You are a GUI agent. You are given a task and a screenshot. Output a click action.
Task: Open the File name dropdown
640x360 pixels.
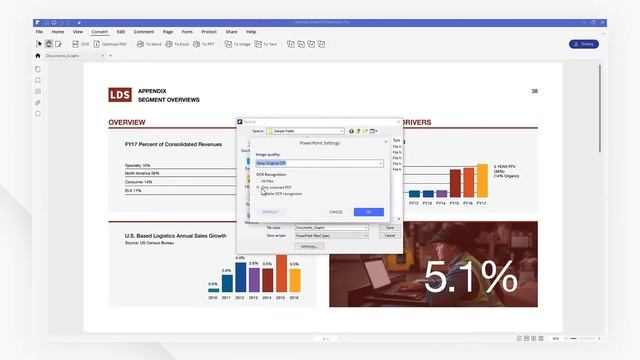pyautogui.click(x=331, y=228)
